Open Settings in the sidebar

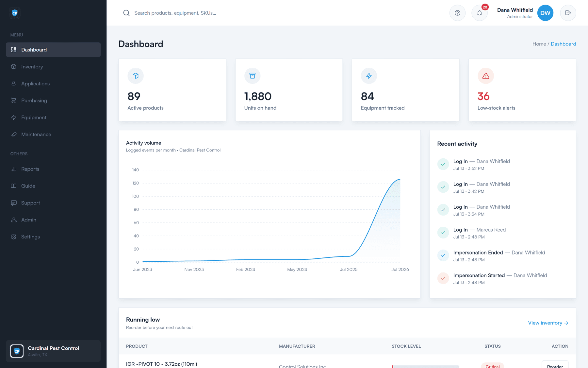click(53, 237)
